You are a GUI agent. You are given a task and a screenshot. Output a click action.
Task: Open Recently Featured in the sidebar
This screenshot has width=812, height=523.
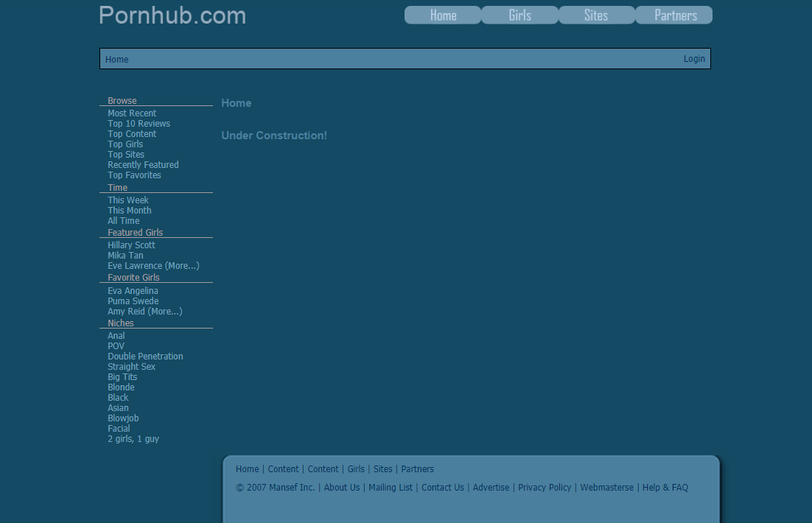tap(144, 165)
